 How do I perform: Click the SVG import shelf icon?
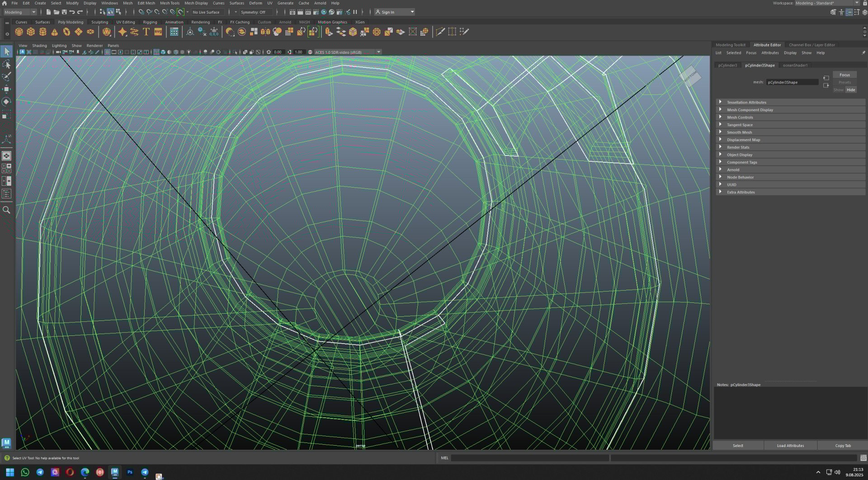tap(158, 32)
